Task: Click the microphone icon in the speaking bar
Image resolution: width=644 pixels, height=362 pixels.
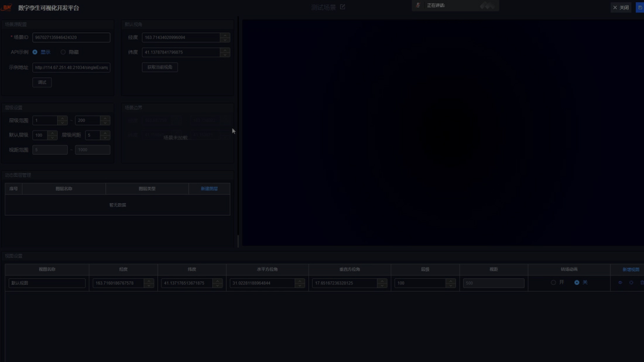Action: coord(418,5)
